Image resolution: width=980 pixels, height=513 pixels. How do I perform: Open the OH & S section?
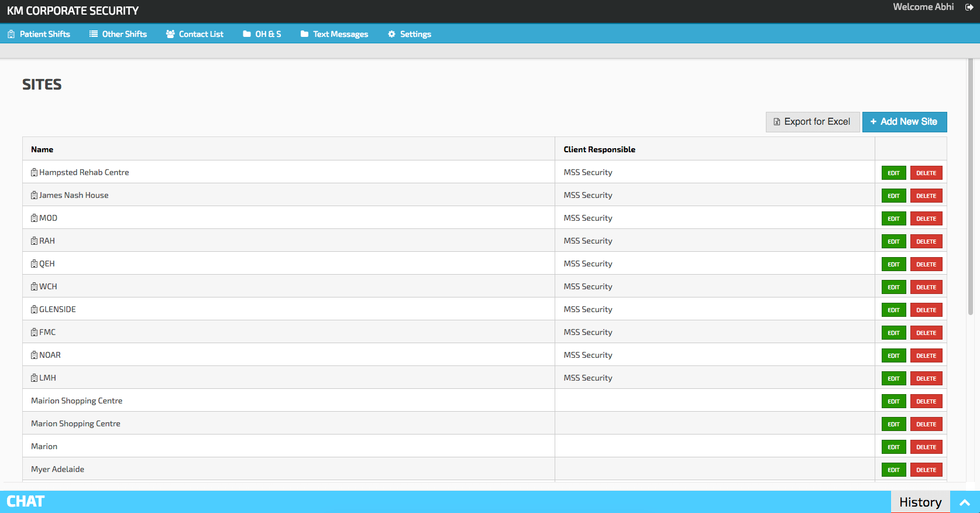[x=262, y=34]
